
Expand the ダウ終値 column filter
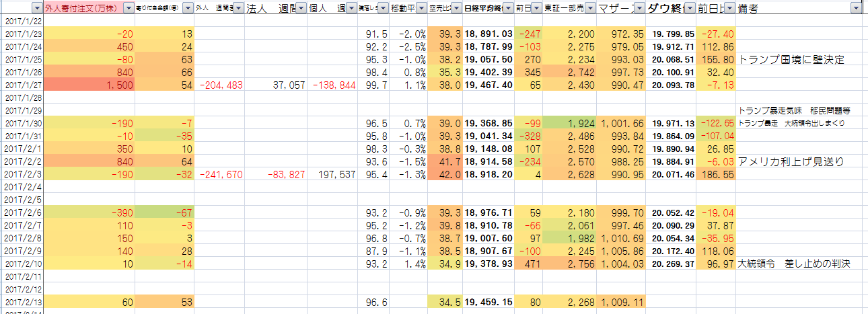(688, 8)
